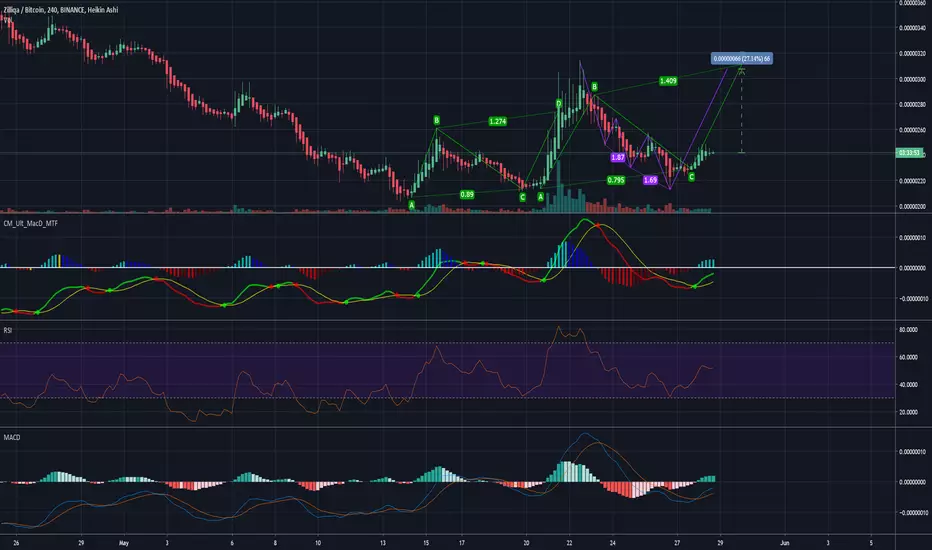Select the 1.274 ratio label
The image size is (932, 550).
pyautogui.click(x=498, y=121)
